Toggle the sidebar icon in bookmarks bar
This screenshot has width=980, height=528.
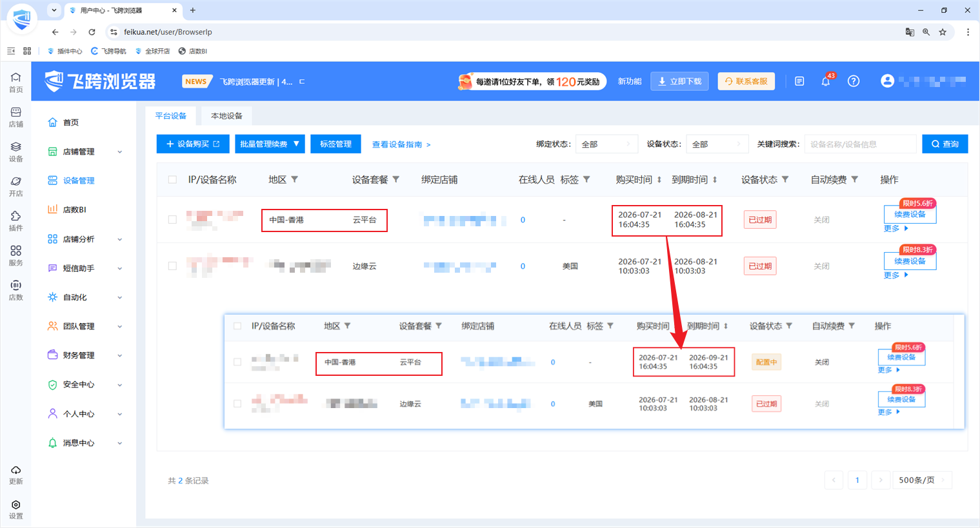pyautogui.click(x=11, y=51)
